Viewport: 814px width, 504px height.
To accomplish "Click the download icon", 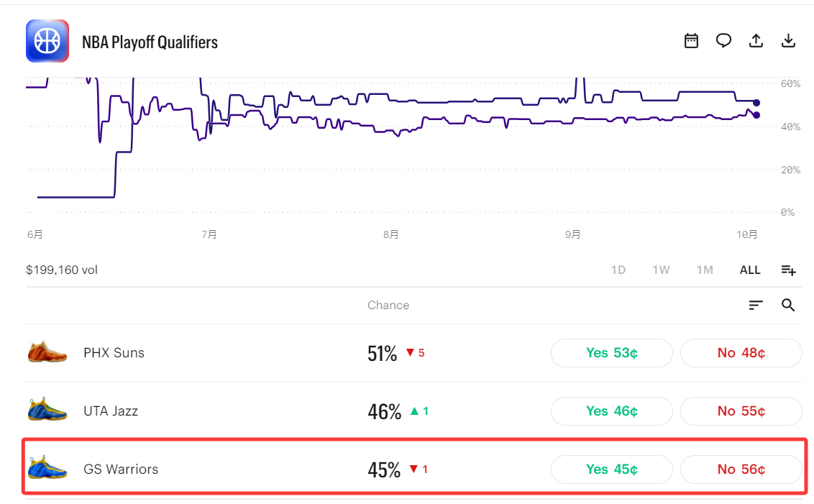I will [788, 40].
